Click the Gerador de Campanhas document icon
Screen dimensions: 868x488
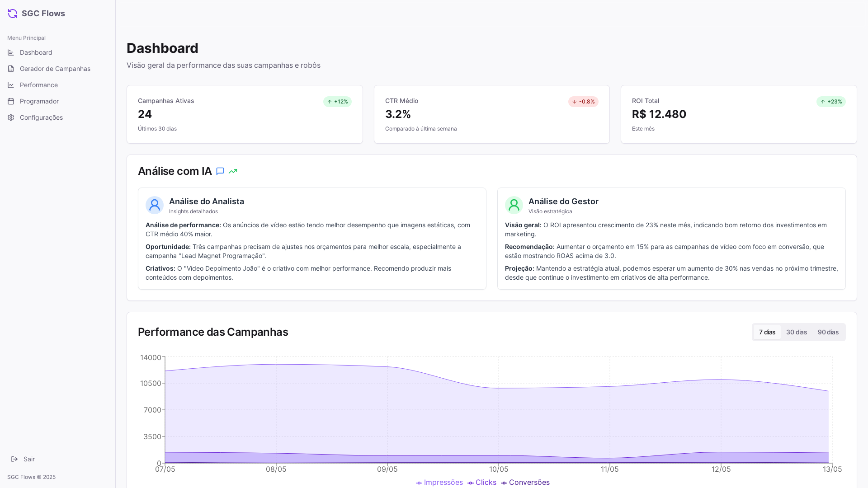11,69
